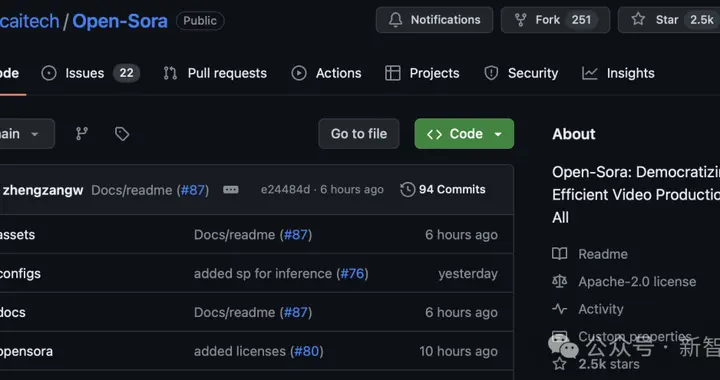This screenshot has width=720, height=380.
Task: View tags via the tag icon
Action: 122,134
